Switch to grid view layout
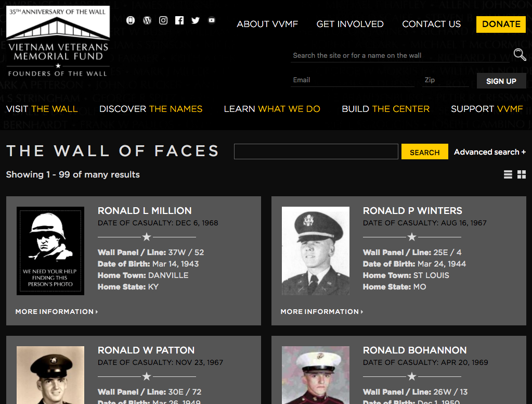 [522, 174]
